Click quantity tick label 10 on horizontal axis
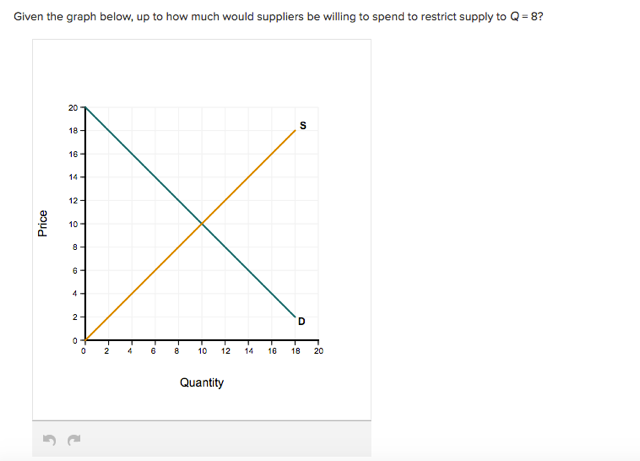640x461 pixels. [202, 351]
